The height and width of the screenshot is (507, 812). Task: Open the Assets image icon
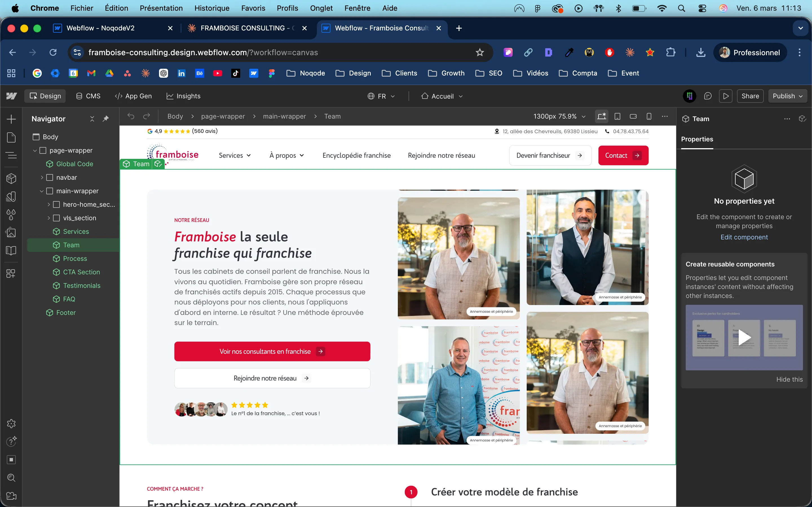pos(11,232)
